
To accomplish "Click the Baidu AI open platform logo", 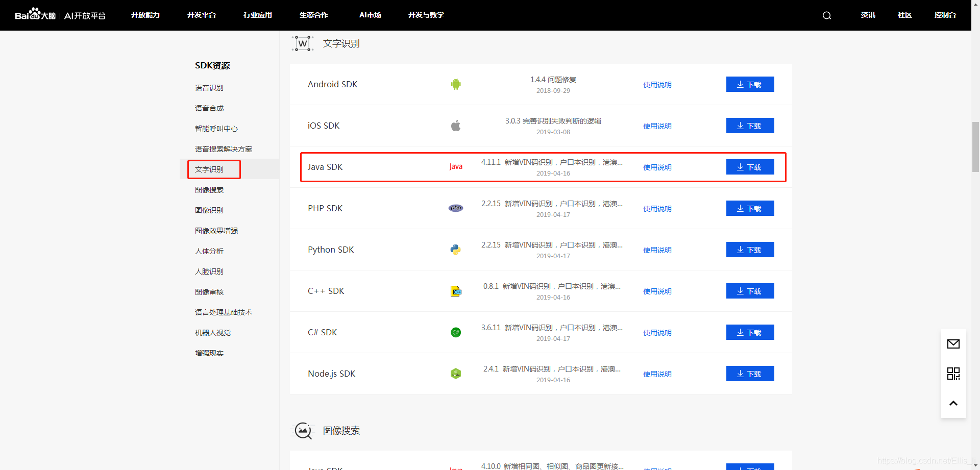I will pos(60,15).
